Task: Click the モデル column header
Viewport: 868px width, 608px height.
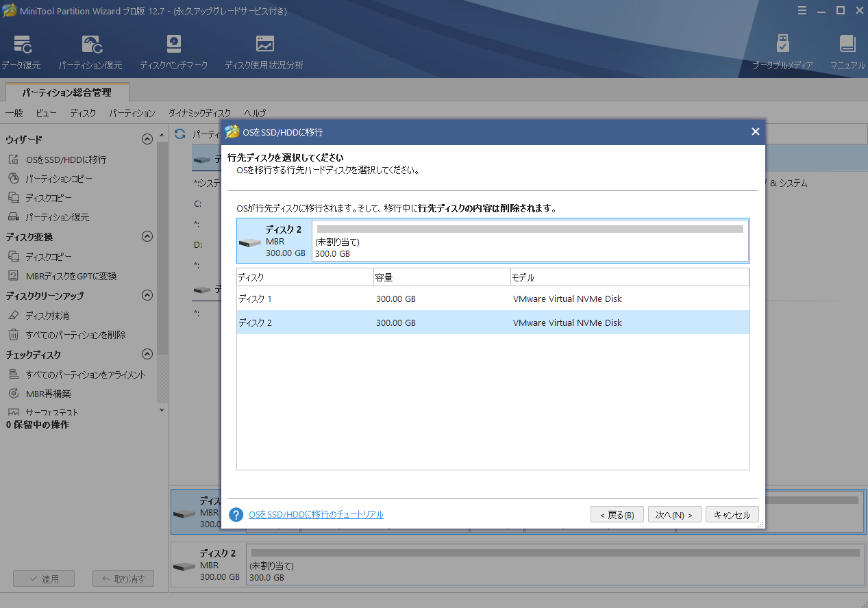Action: (x=630, y=277)
